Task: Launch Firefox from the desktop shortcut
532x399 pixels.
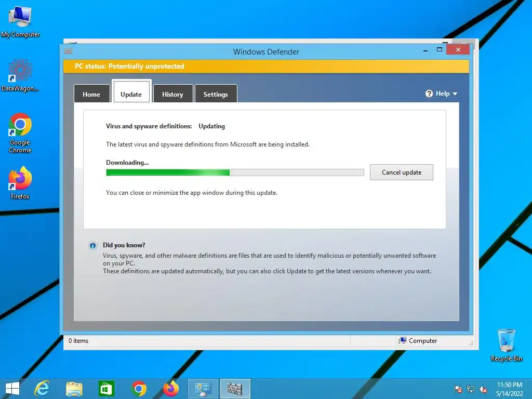Action: [x=20, y=182]
